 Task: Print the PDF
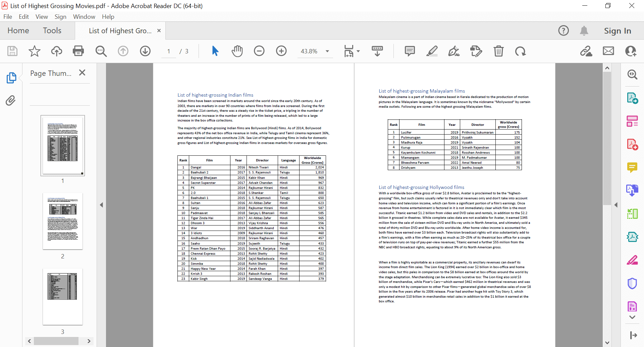point(78,51)
